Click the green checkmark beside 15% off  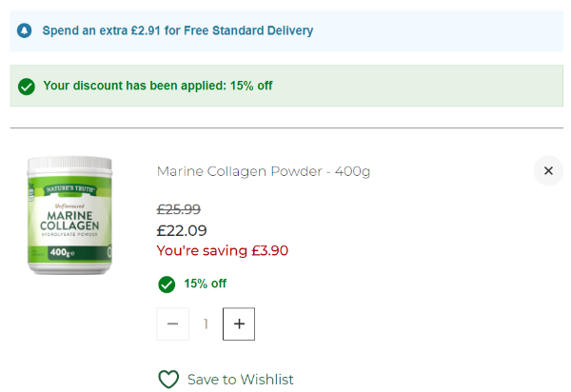pos(167,284)
